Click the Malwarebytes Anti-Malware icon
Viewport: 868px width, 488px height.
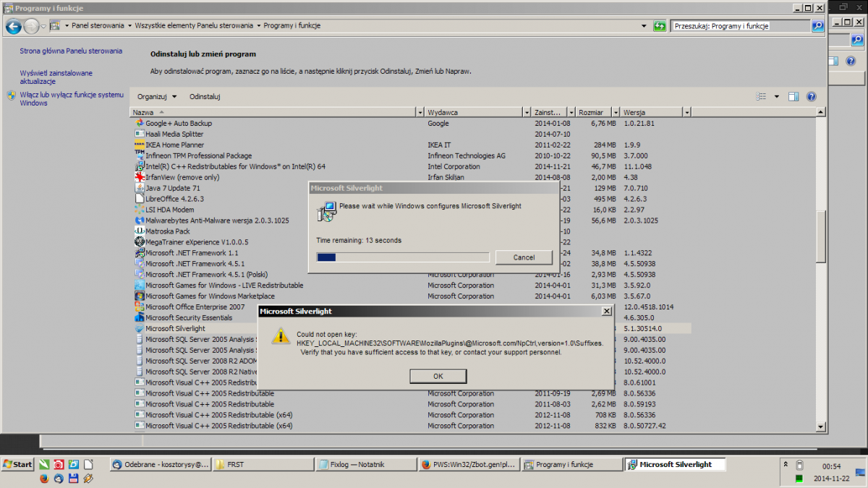point(140,221)
